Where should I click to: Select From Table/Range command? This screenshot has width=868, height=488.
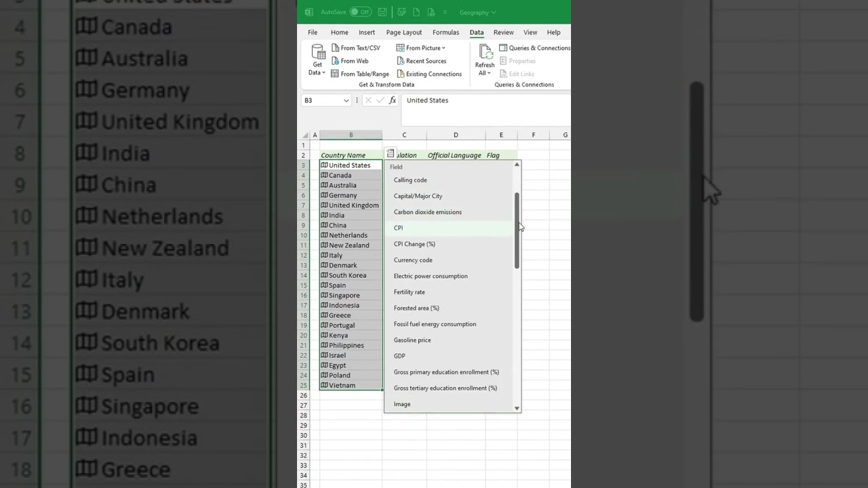(x=360, y=74)
